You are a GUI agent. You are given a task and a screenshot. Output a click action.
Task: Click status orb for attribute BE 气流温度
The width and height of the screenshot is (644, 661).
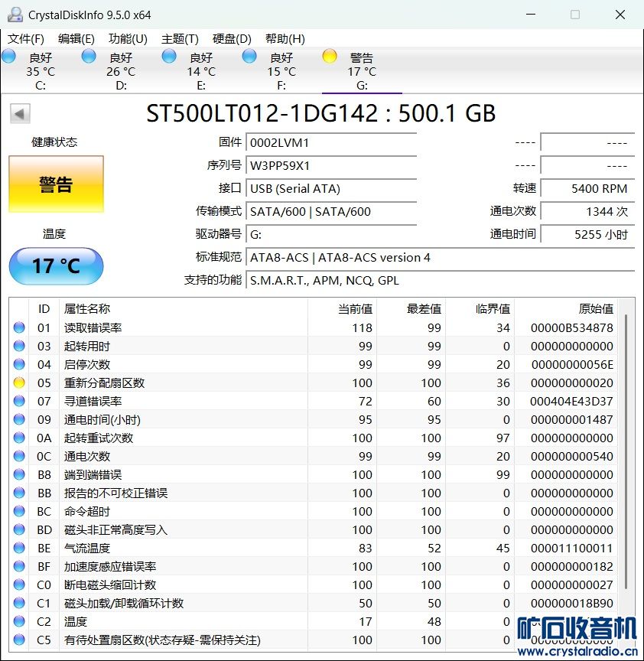click(19, 548)
